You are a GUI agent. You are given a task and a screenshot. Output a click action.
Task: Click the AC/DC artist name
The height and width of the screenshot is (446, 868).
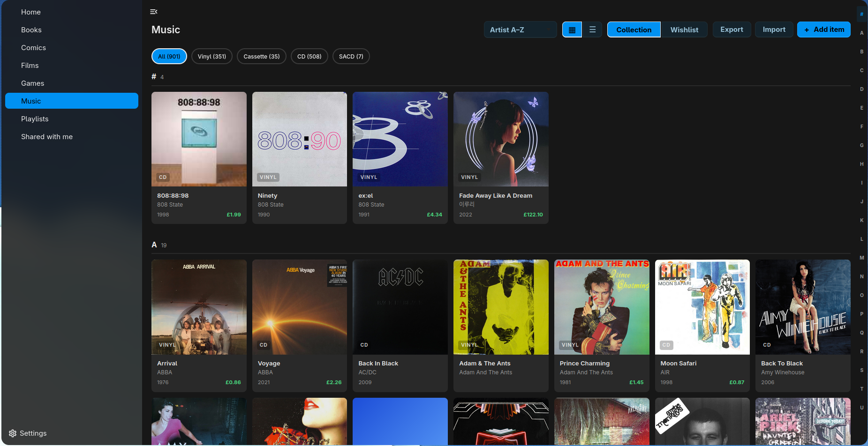367,372
